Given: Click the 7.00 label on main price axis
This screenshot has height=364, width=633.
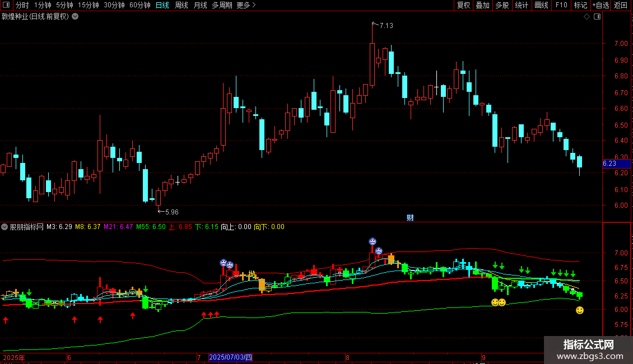Looking at the screenshot, I should (x=621, y=44).
